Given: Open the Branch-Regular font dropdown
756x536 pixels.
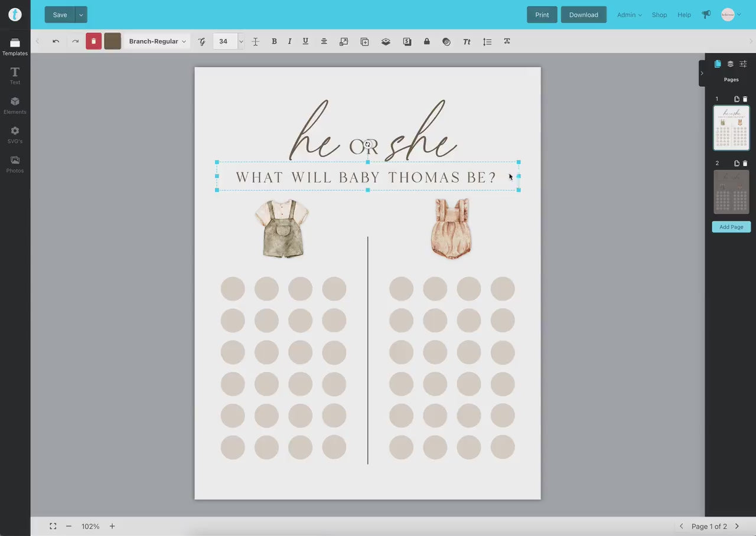Looking at the screenshot, I should point(157,41).
